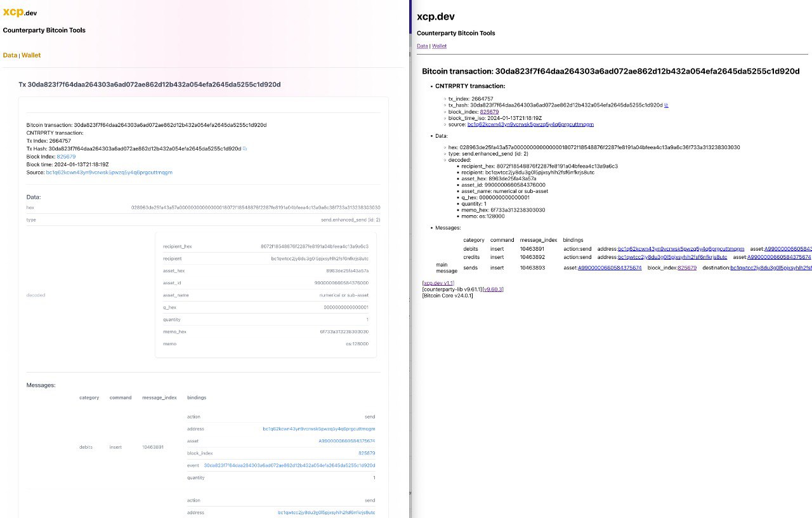Open Data link in right page
This screenshot has height=518, width=812.
point(422,46)
